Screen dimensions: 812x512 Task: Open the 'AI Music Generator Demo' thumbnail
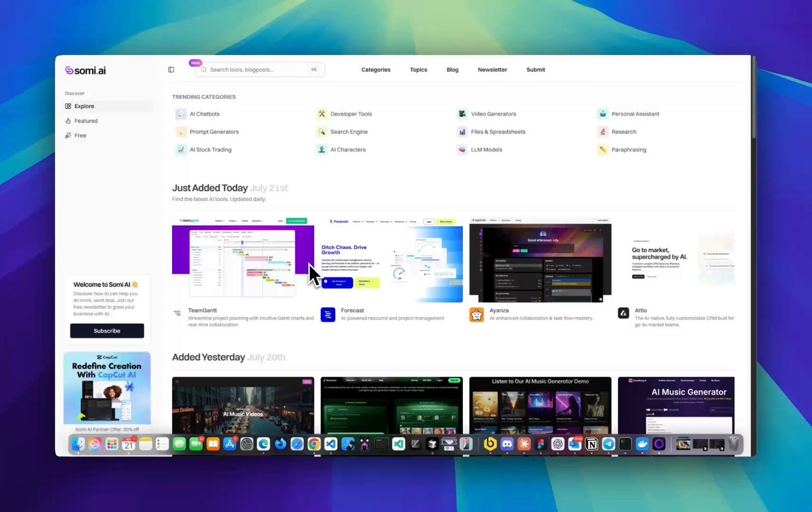click(x=540, y=406)
